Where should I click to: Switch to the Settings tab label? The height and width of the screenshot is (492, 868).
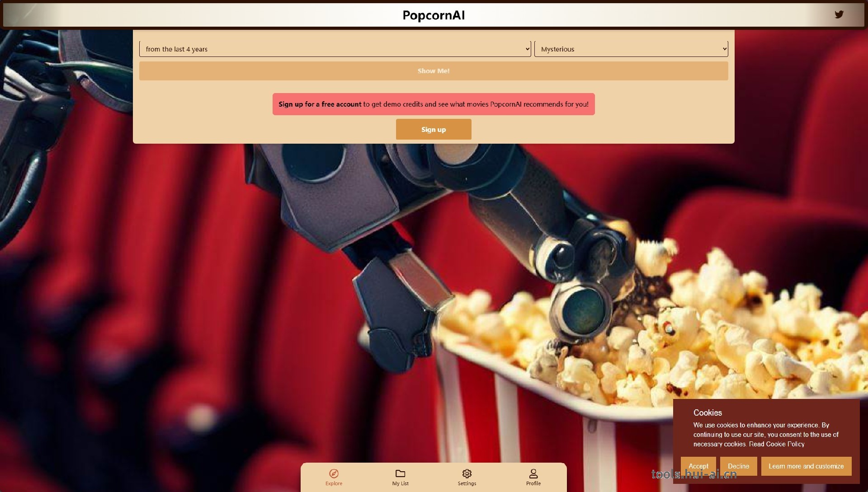click(467, 483)
